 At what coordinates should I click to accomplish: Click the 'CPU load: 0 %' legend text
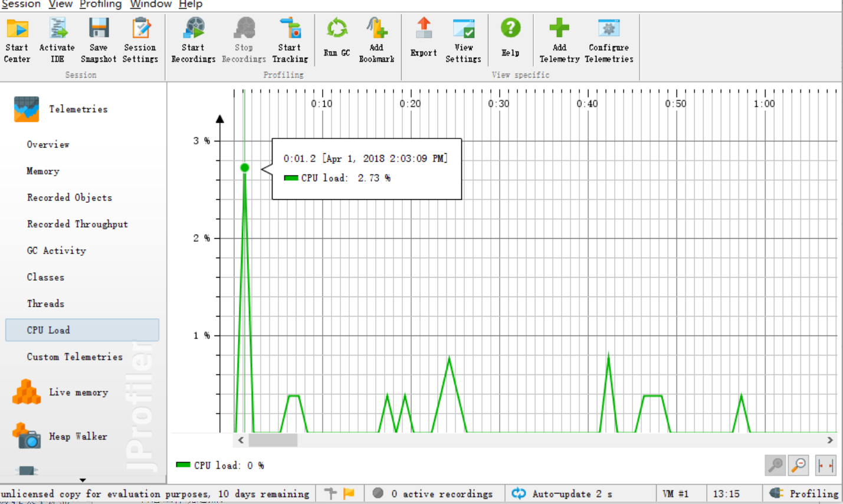click(x=229, y=466)
